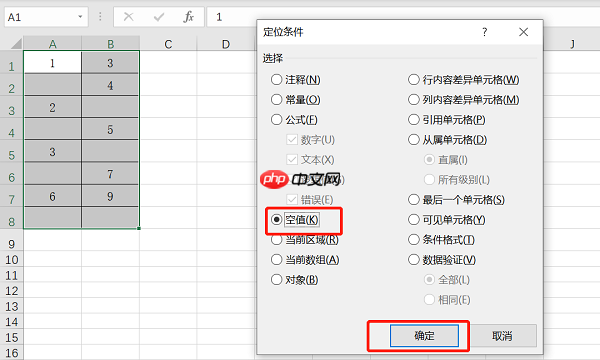Select the 对象(B) radio option
Image resolution: width=600 pixels, height=360 pixels.
tap(294, 280)
